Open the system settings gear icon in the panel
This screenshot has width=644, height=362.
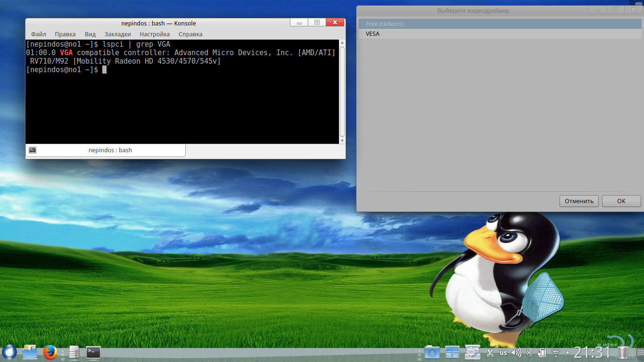click(472, 352)
